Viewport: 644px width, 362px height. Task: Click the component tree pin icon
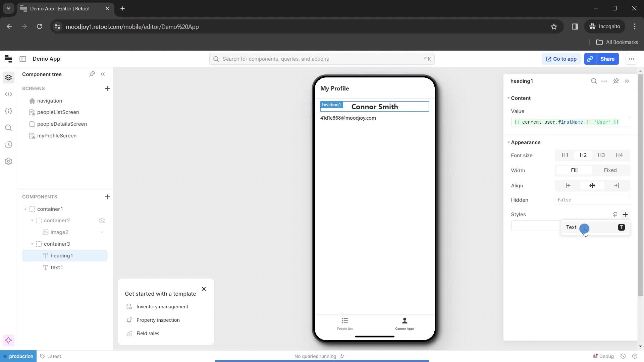click(92, 74)
